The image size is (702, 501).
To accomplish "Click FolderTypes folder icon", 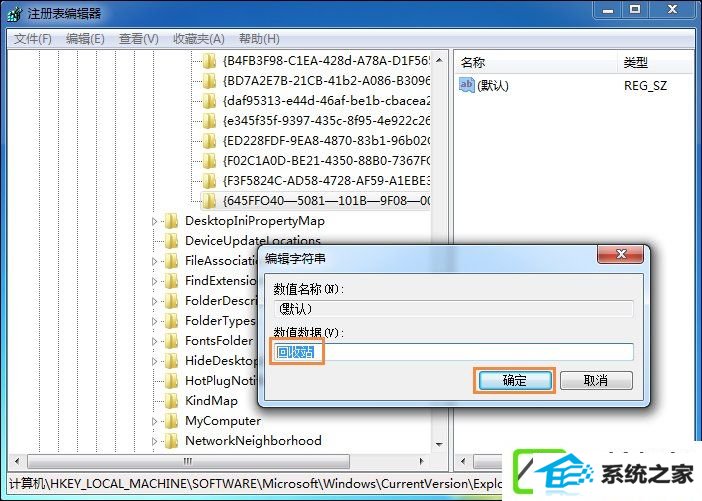I will pyautogui.click(x=171, y=321).
